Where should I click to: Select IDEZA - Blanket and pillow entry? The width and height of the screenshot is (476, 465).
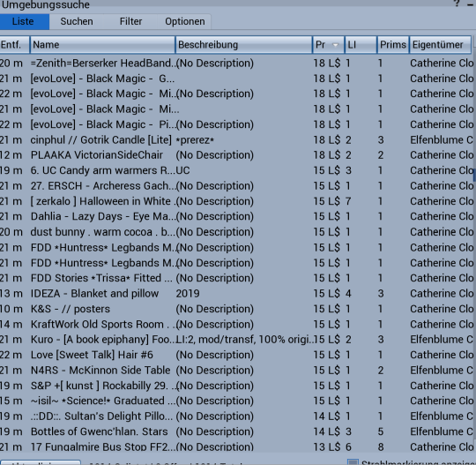[x=236, y=293]
